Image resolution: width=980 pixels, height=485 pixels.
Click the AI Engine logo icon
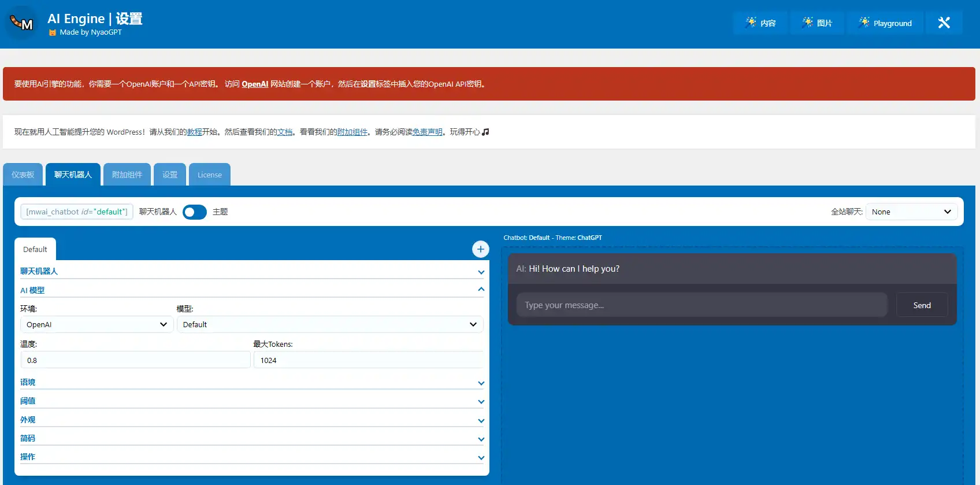[x=22, y=23]
